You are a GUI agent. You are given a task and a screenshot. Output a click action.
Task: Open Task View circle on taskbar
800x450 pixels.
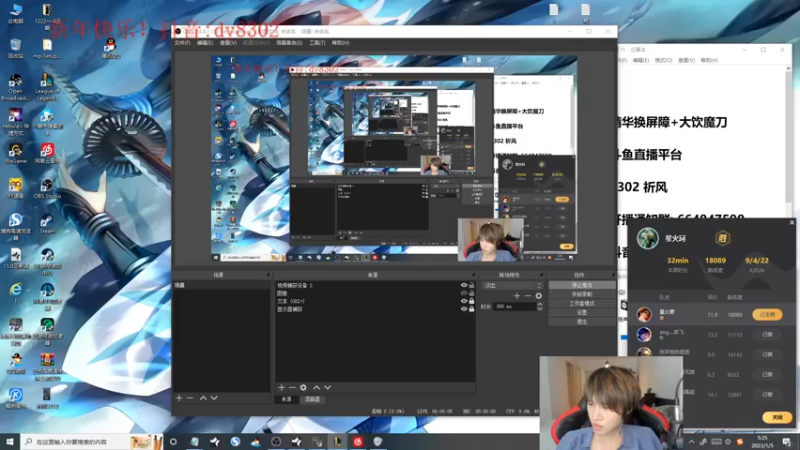click(x=173, y=441)
